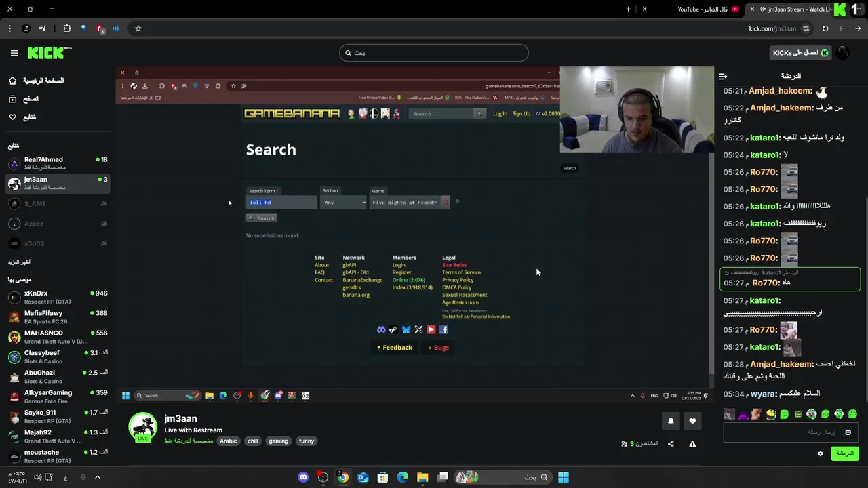Open Outlook from taskbar
Screen dimensions: 868x488
[x=363, y=477]
